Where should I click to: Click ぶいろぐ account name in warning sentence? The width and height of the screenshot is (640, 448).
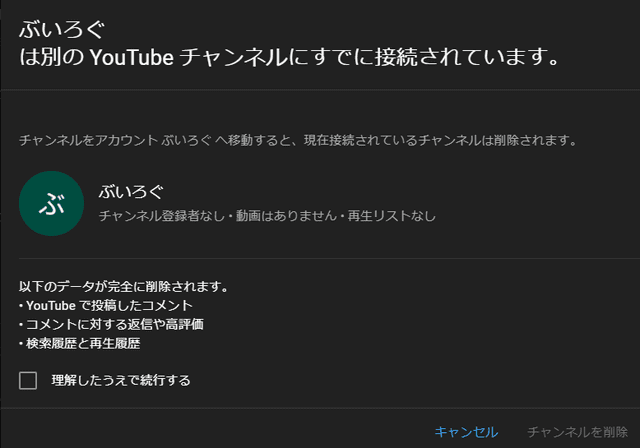click(187, 140)
